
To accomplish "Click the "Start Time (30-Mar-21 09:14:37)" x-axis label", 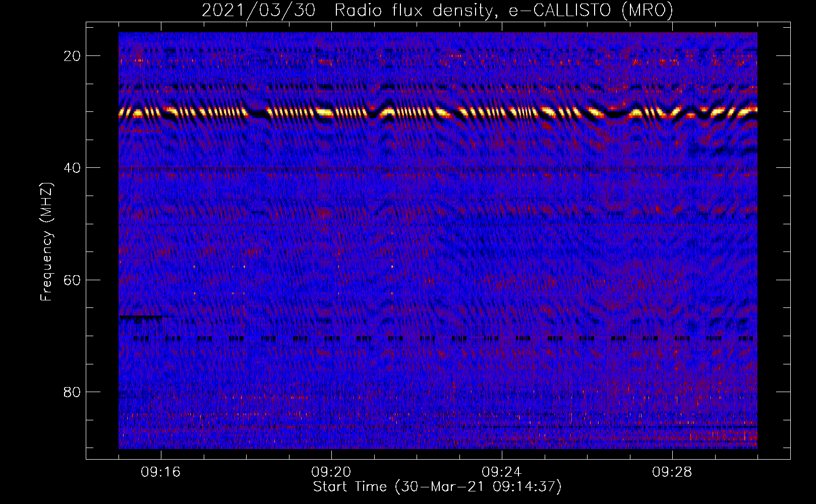I will click(437, 487).
